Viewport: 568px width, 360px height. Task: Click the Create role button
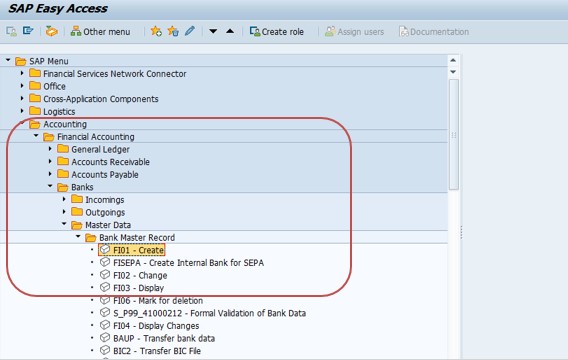pyautogui.click(x=276, y=32)
